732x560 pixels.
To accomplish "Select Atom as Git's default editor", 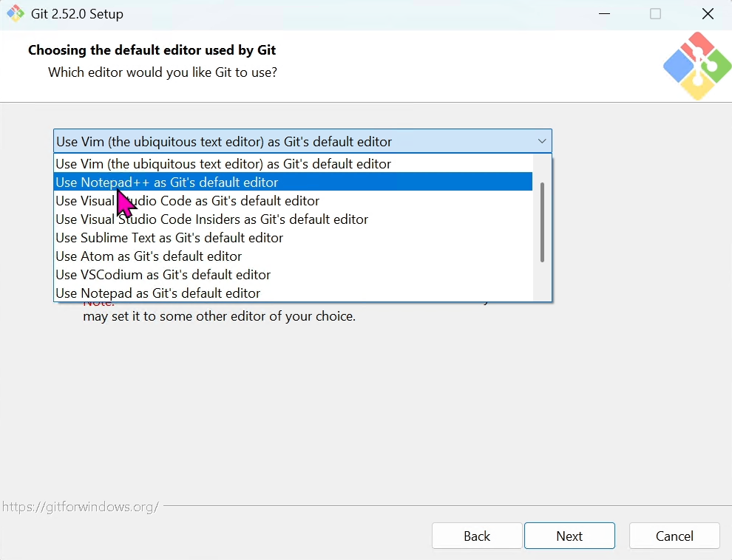I will pyautogui.click(x=149, y=256).
